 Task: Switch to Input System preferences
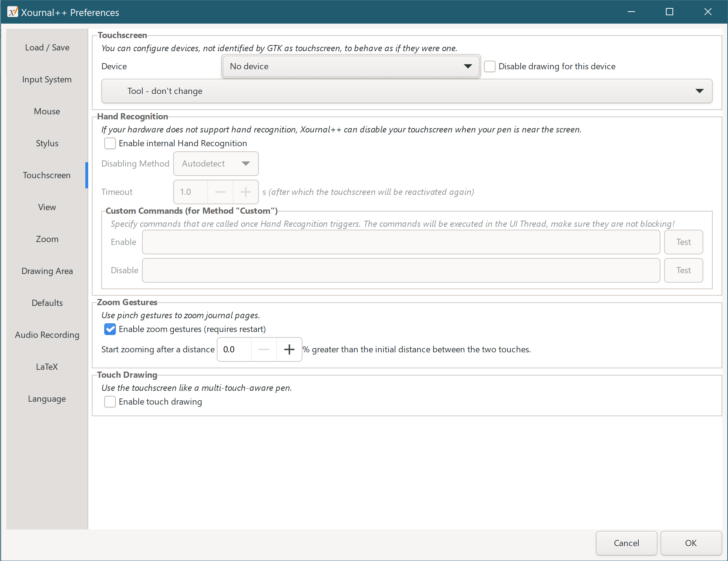tap(47, 79)
